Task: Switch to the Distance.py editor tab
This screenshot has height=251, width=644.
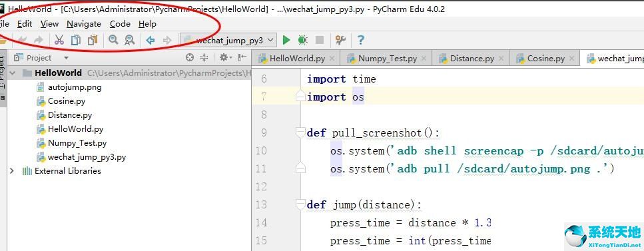Action: coord(471,59)
